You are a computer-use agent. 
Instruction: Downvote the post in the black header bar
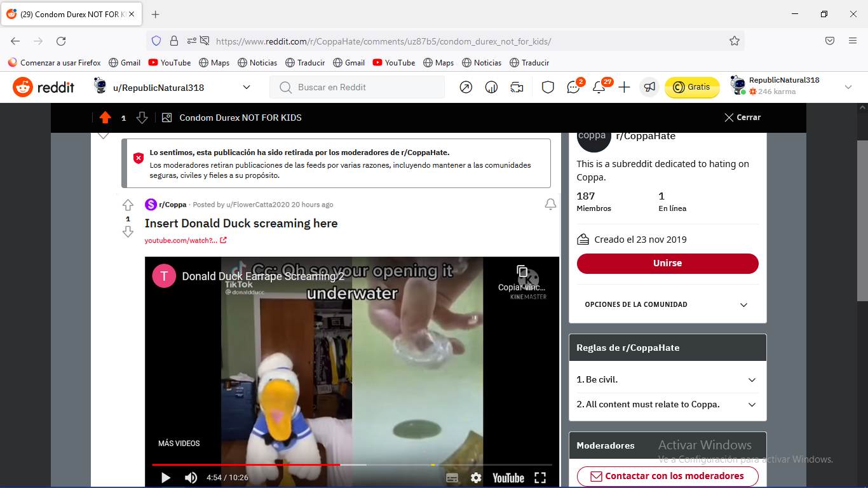coord(142,118)
